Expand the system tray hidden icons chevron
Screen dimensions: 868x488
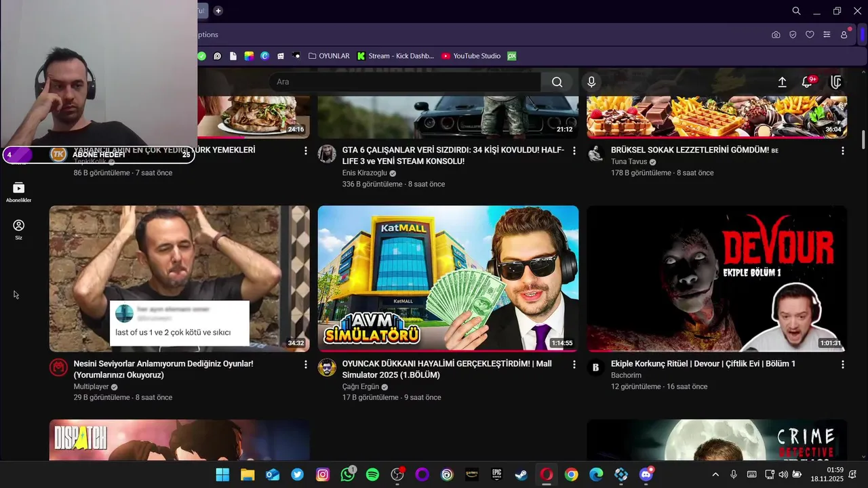pos(715,474)
